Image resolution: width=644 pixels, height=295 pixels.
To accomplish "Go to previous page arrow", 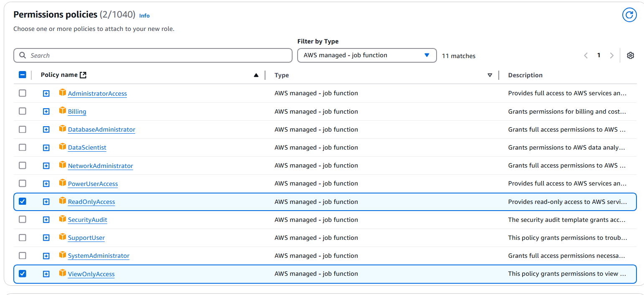I will tap(586, 56).
